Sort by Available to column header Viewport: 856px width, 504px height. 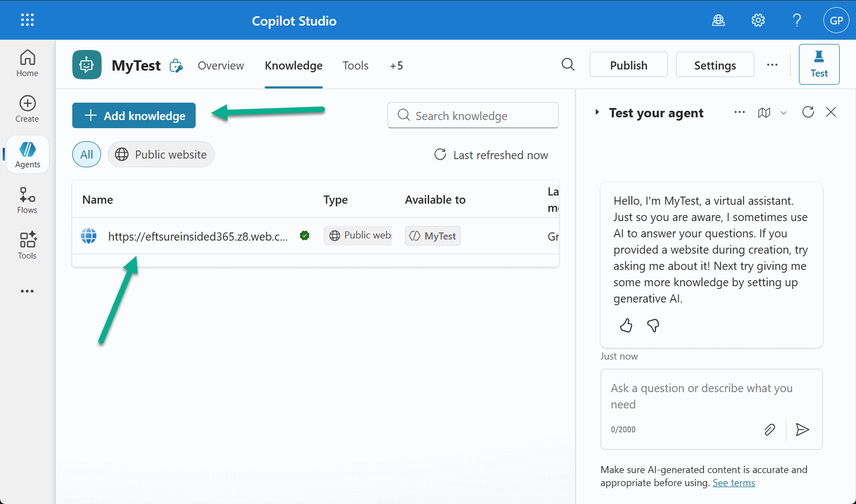point(435,199)
